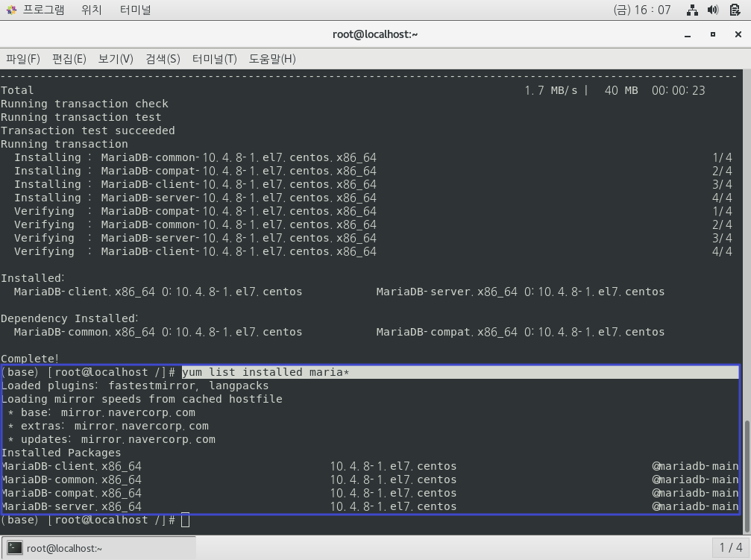This screenshot has height=560, width=751.
Task: Click 'Running transaction check' line
Action: pos(84,104)
